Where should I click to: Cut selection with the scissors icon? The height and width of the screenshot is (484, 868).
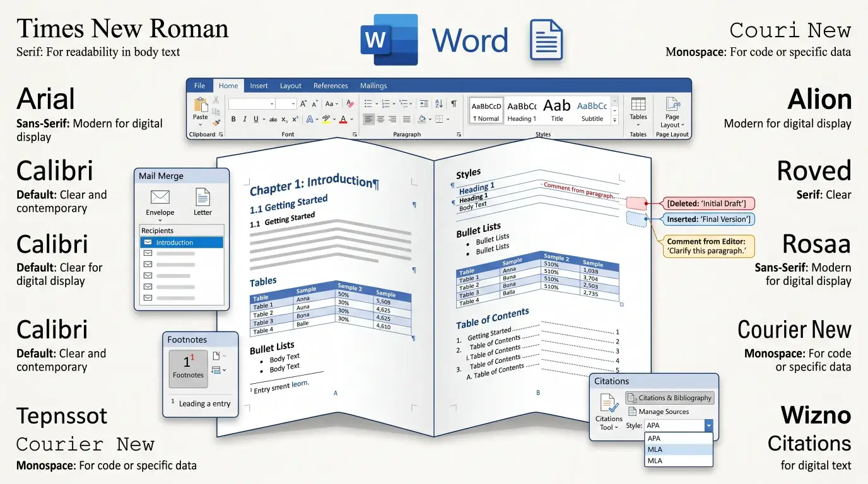pos(216,100)
